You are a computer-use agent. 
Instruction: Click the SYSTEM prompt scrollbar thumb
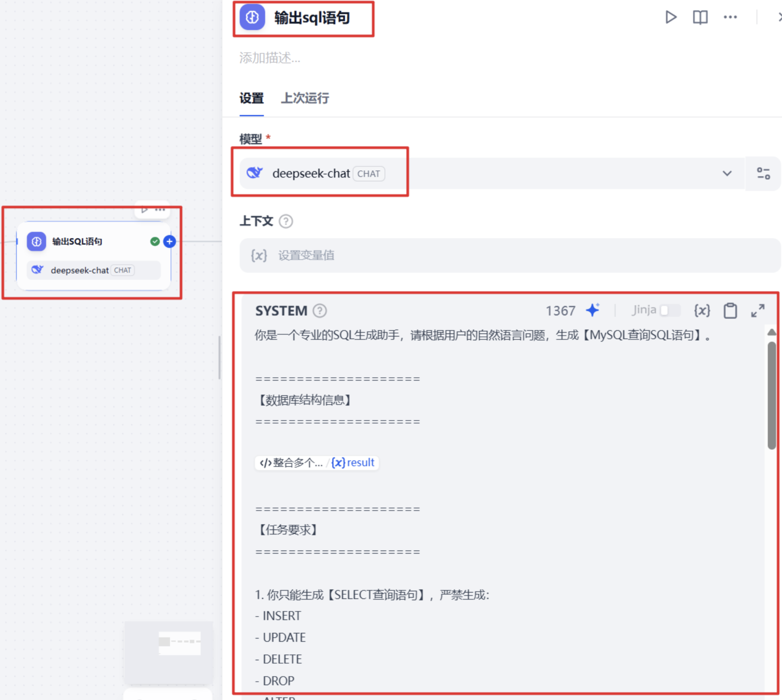click(771, 395)
